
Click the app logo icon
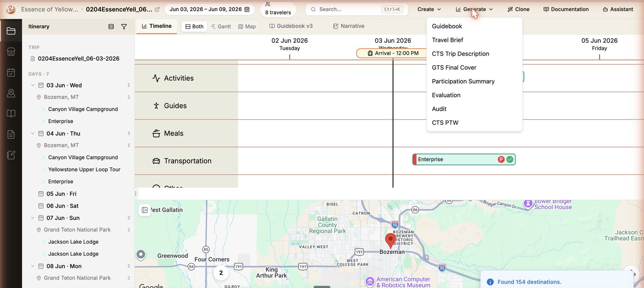click(x=11, y=9)
